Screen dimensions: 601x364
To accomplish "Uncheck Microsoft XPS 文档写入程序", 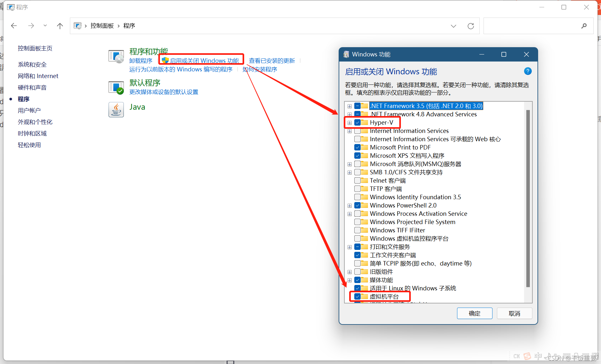I will [x=357, y=156].
